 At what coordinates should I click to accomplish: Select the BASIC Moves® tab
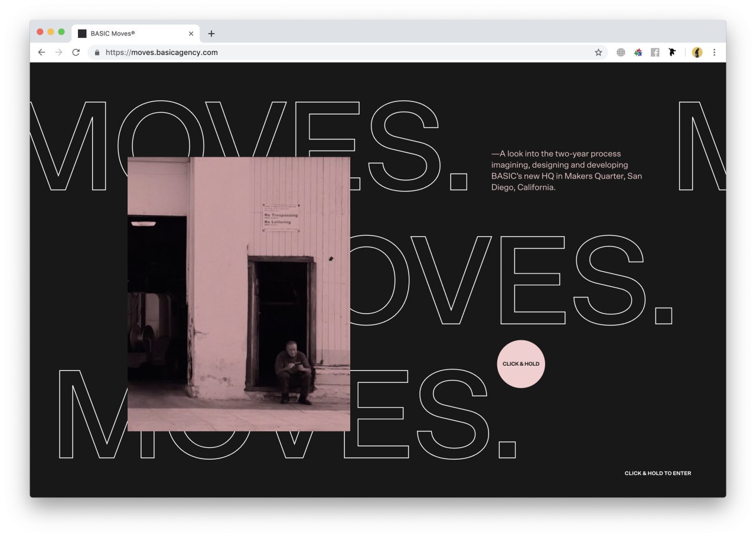(x=136, y=34)
